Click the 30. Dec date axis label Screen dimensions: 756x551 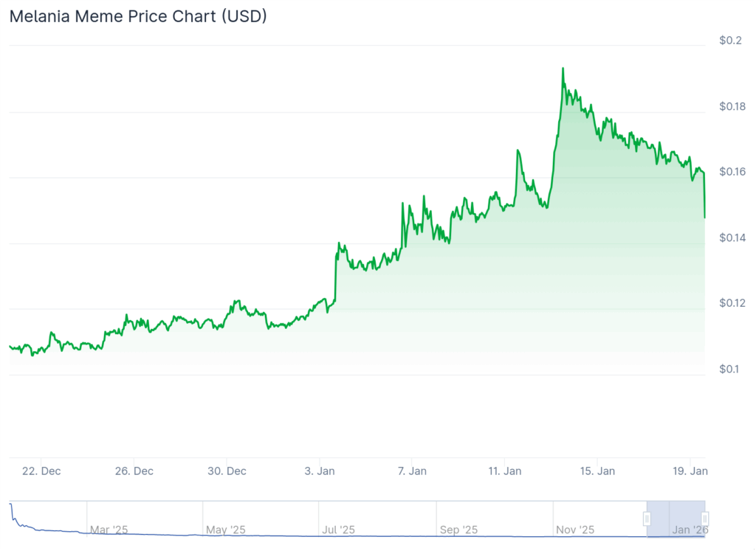click(227, 471)
